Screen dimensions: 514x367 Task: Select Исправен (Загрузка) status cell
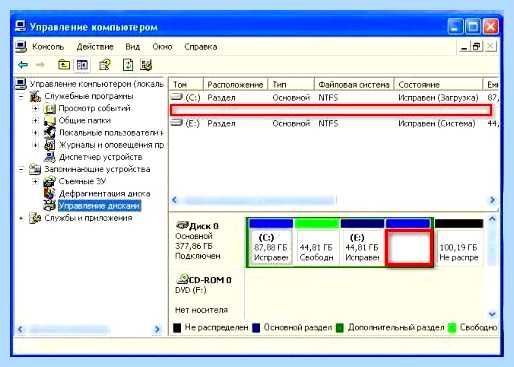click(x=438, y=98)
